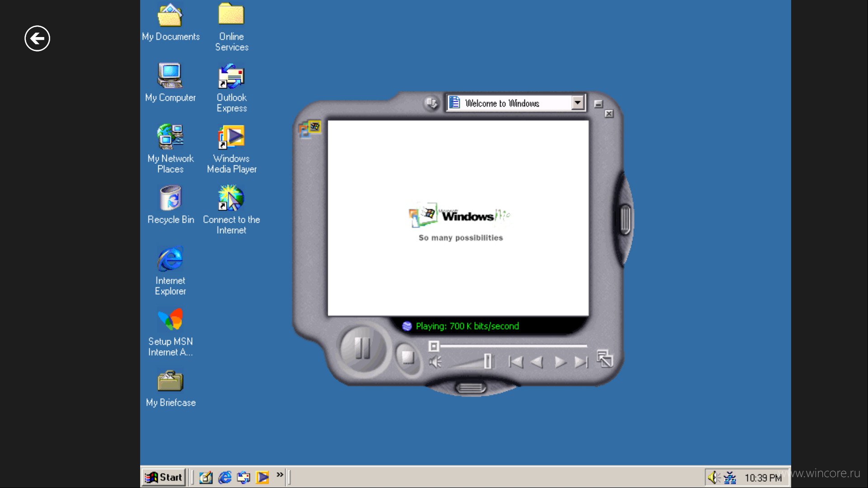Click the network connection tray icon
The image size is (868, 488).
tap(730, 478)
